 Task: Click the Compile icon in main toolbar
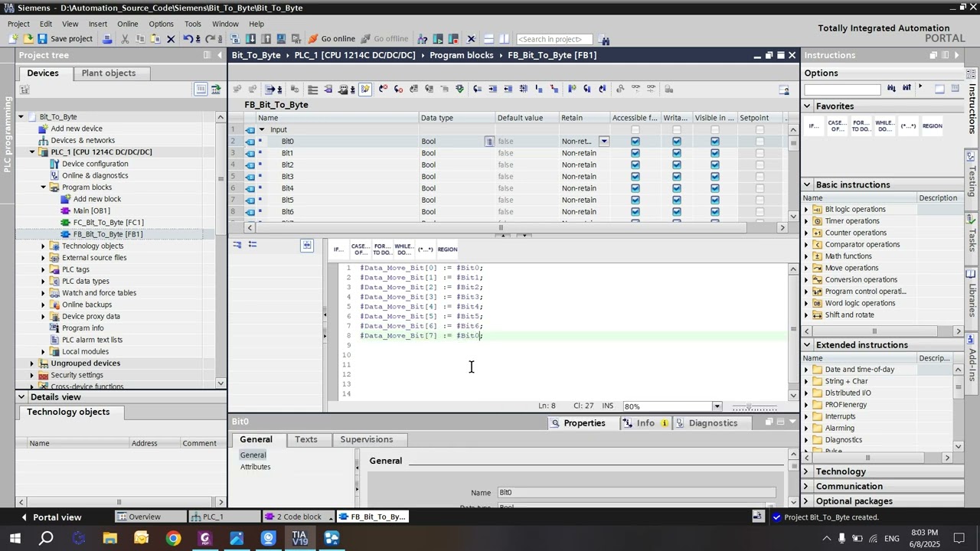point(235,39)
